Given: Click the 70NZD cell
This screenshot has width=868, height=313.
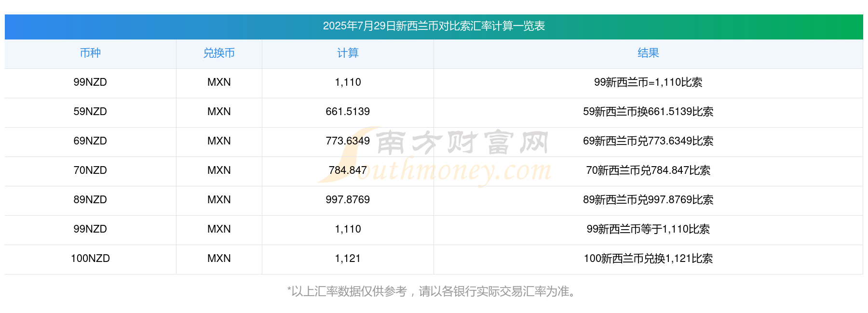Looking at the screenshot, I should 90,170.
